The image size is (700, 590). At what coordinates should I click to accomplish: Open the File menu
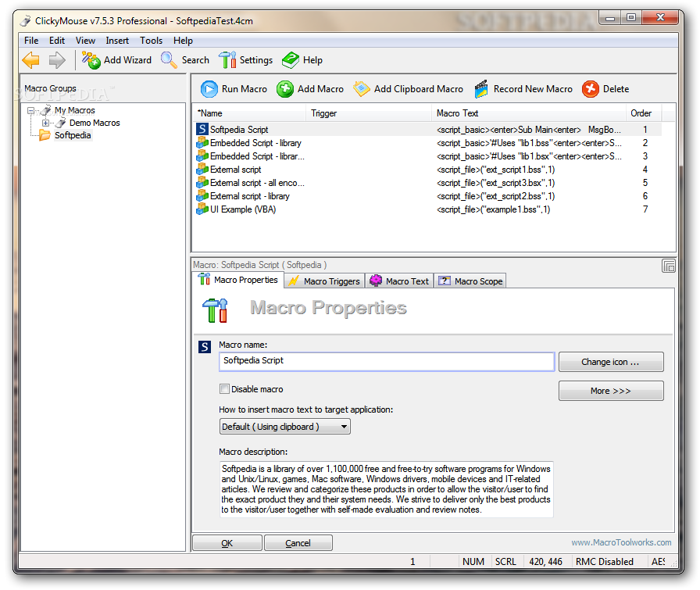pyautogui.click(x=31, y=40)
